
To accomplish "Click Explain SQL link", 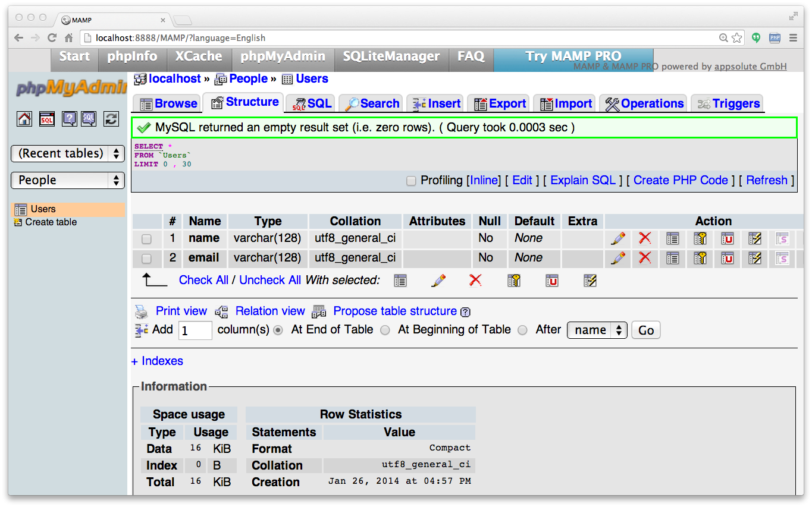I will click(583, 180).
